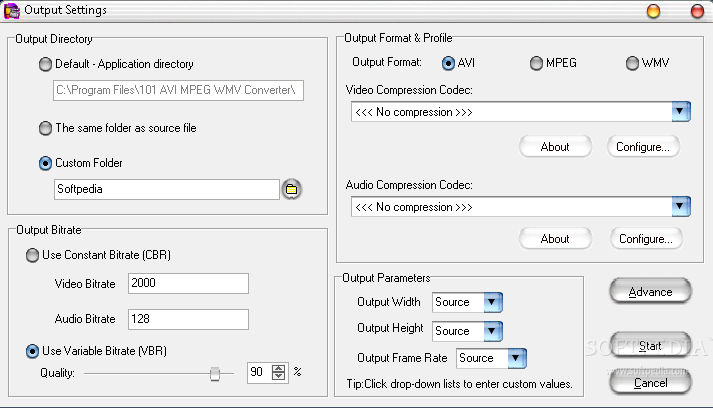This screenshot has height=408, width=713.
Task: Click Configure for audio codec
Action: point(646,239)
